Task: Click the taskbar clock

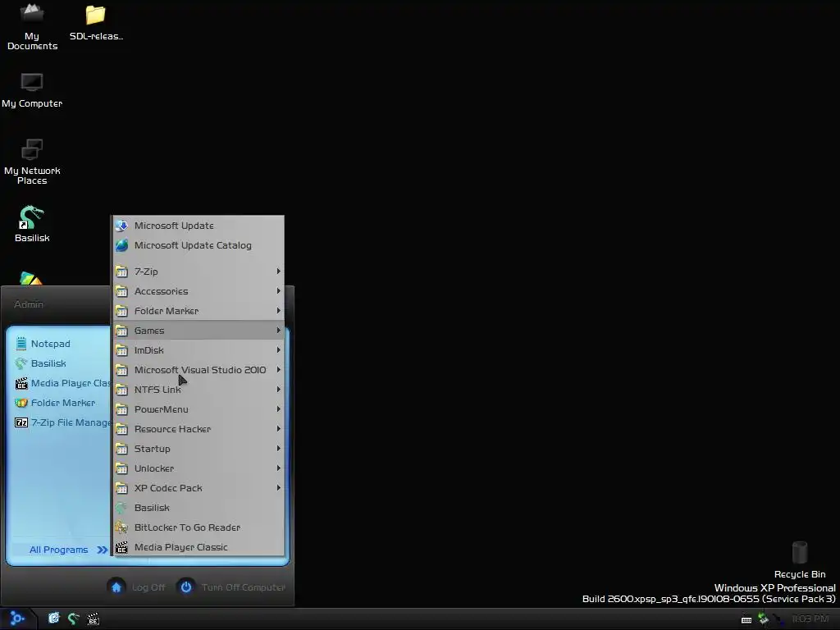Action: tap(810, 619)
